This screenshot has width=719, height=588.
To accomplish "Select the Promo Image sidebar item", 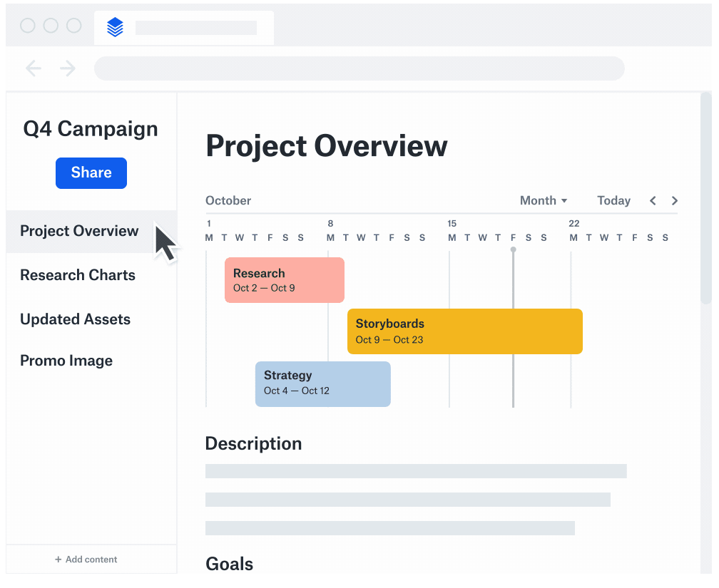I will [x=66, y=361].
